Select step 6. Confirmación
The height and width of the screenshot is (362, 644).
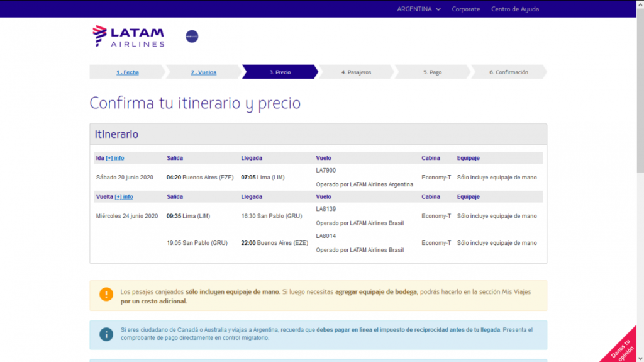[508, 72]
